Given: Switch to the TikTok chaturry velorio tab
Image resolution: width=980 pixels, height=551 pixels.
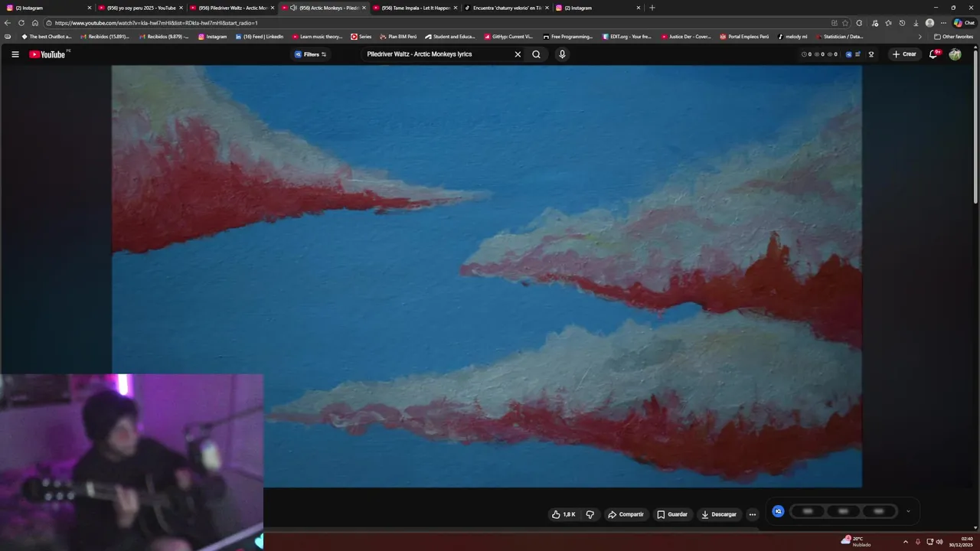Looking at the screenshot, I should [x=505, y=8].
